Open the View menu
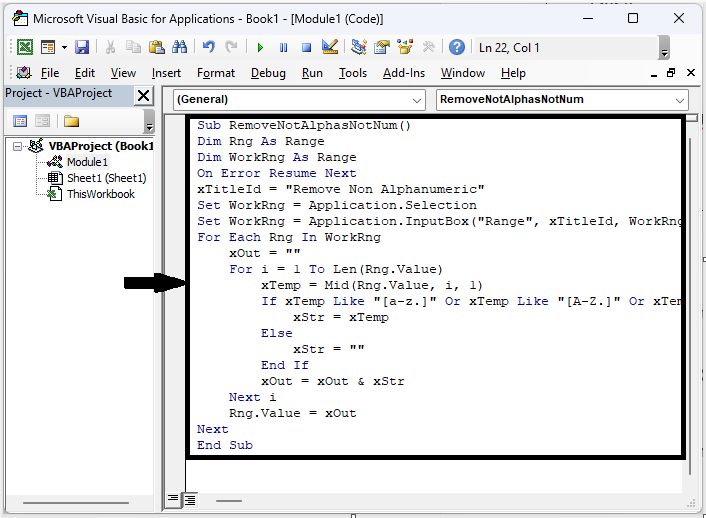The height and width of the screenshot is (518, 706). [x=123, y=73]
